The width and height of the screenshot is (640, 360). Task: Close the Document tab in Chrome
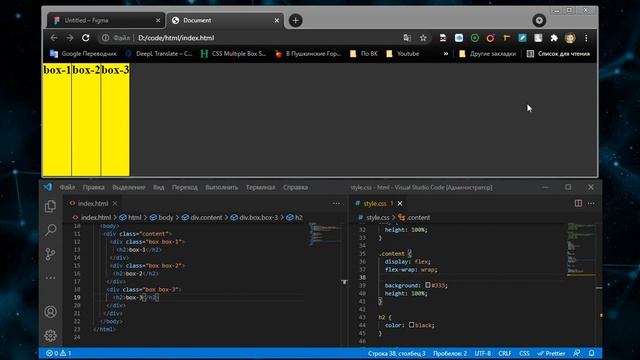(x=276, y=20)
